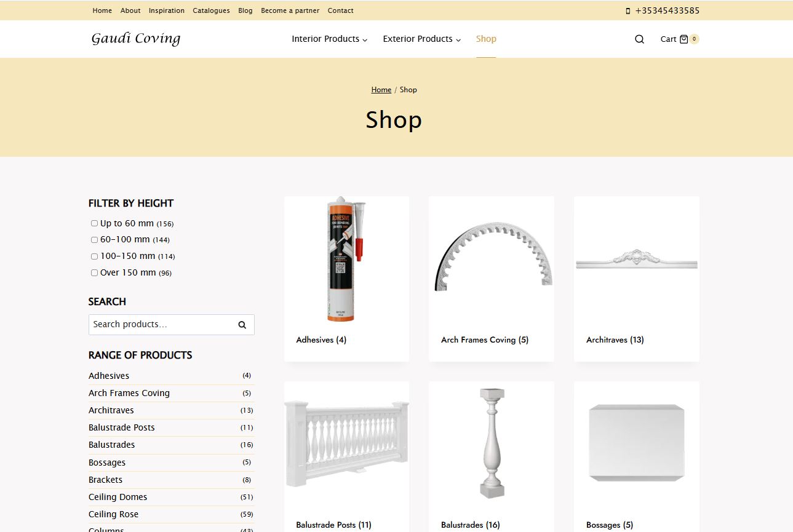Go to the Blog page
Viewport: 793px width, 532px height.
(x=245, y=10)
